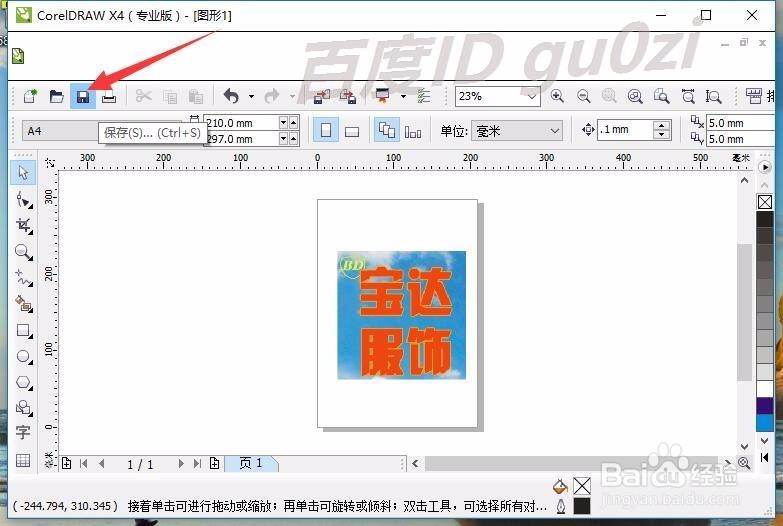783x526 pixels.
Task: Click the horizontal scrollbar left arrow
Action: click(415, 464)
